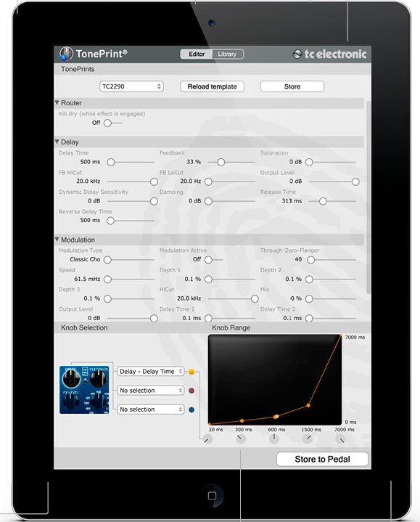Screen dimensions: 420x522
Task: Click the red knob assignment dot
Action: 192,391
